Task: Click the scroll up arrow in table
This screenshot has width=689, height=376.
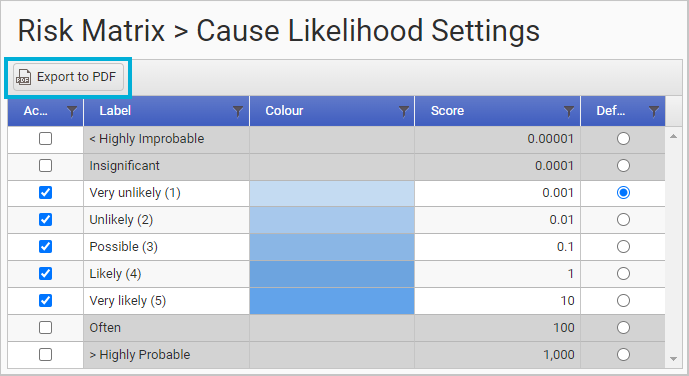Action: [x=673, y=137]
